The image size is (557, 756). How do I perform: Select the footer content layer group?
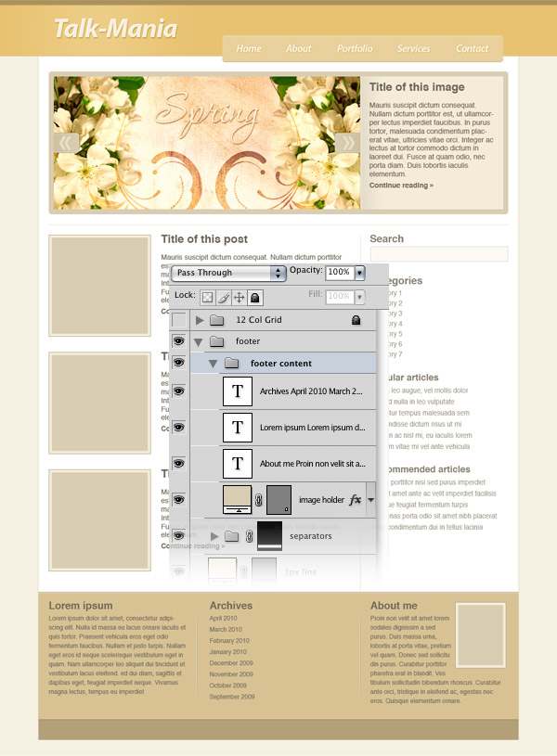[283, 363]
